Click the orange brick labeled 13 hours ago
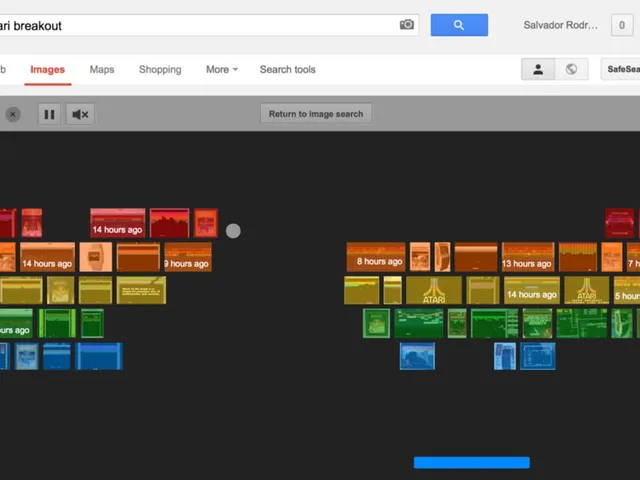 point(528,257)
